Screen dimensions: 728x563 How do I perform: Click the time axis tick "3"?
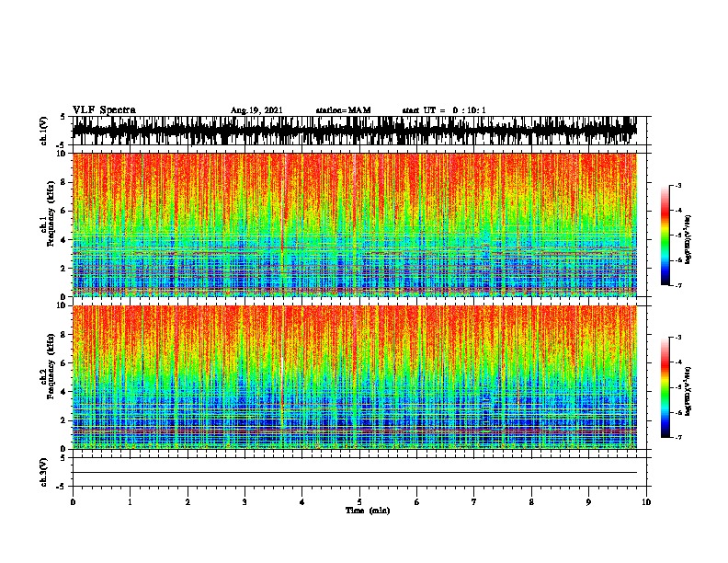245,502
